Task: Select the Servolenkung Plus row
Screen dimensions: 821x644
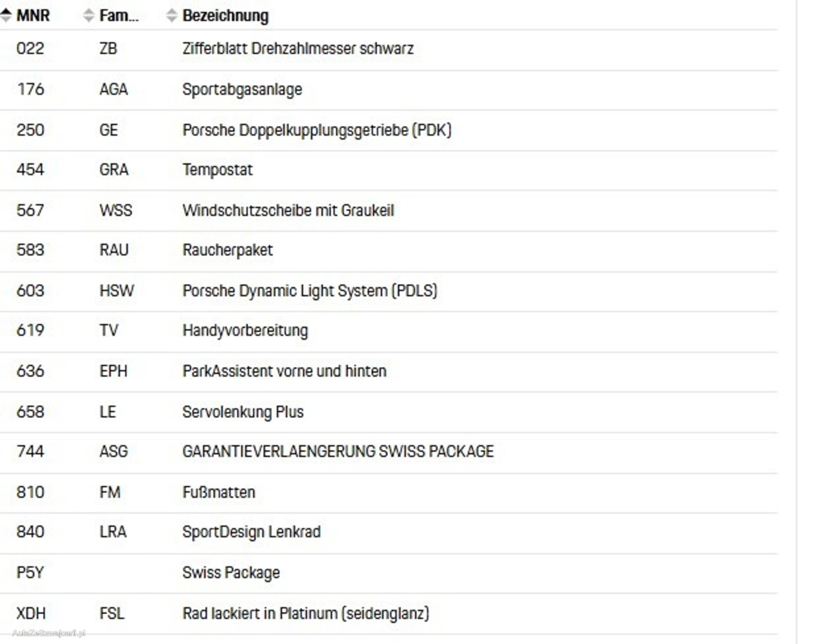Action: [x=389, y=412]
